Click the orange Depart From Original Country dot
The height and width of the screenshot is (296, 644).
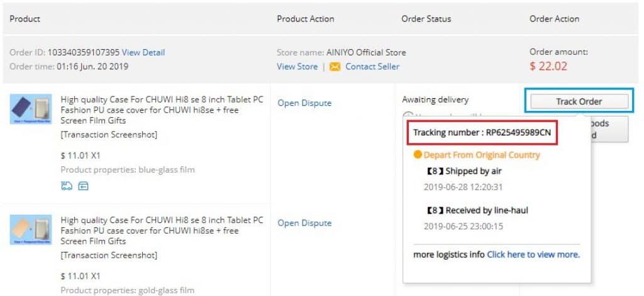418,155
